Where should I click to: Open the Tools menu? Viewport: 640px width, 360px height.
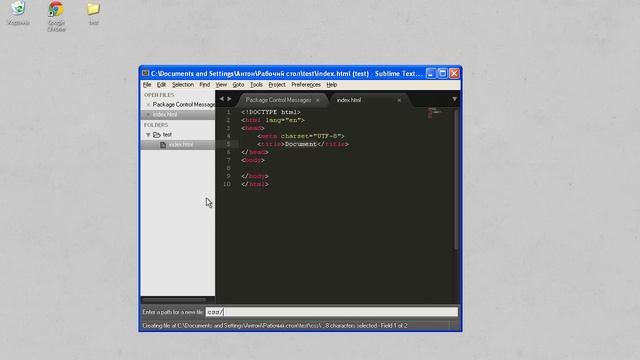tap(256, 84)
